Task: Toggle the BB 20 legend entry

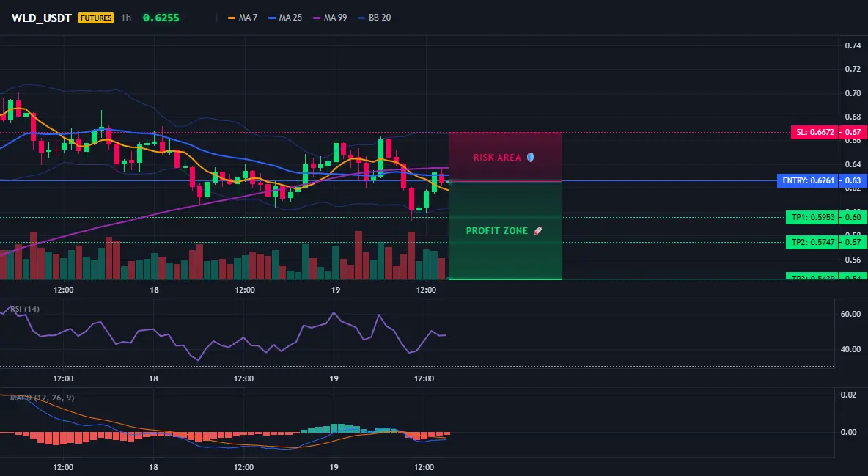Action: (375, 18)
